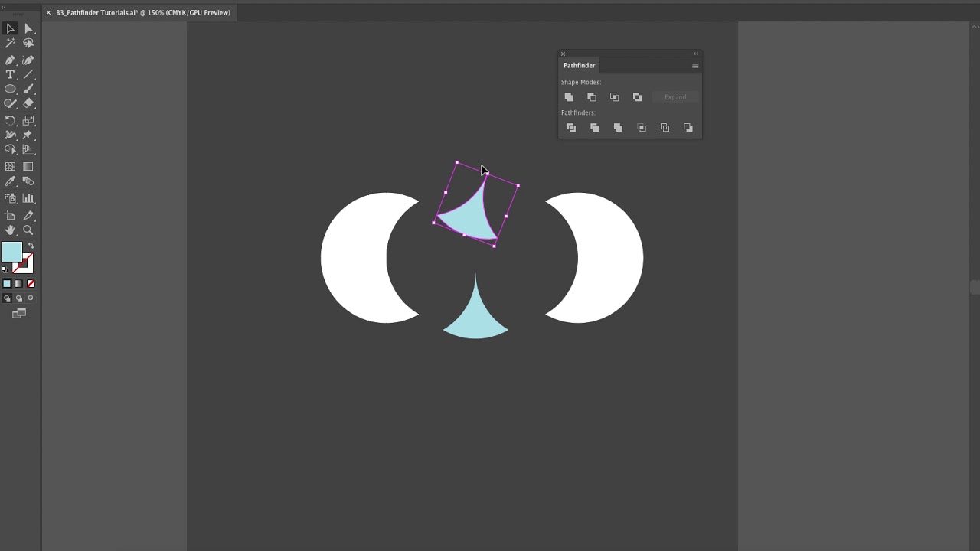Collapse the Pathfinder panel with double arrows
Screen dimensions: 980x551
696,54
